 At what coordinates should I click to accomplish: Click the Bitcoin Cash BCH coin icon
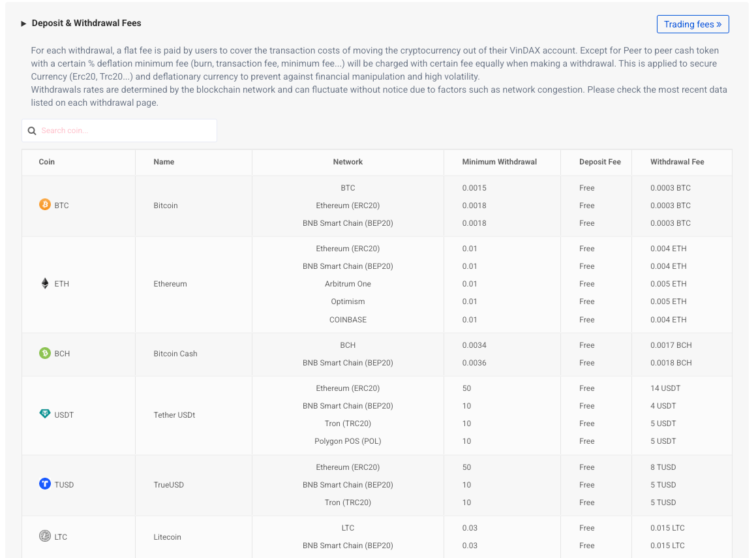45,353
